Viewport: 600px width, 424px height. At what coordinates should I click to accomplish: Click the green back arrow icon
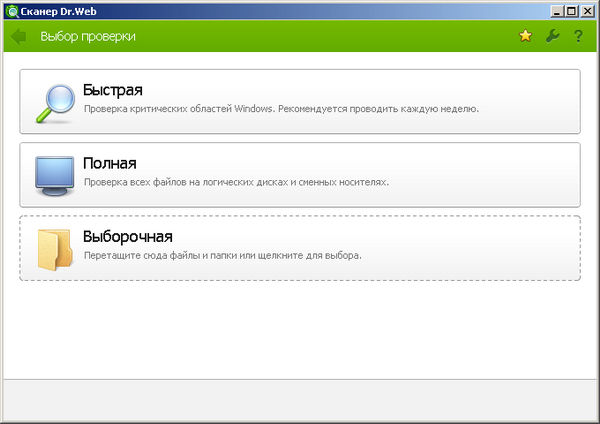click(18, 36)
